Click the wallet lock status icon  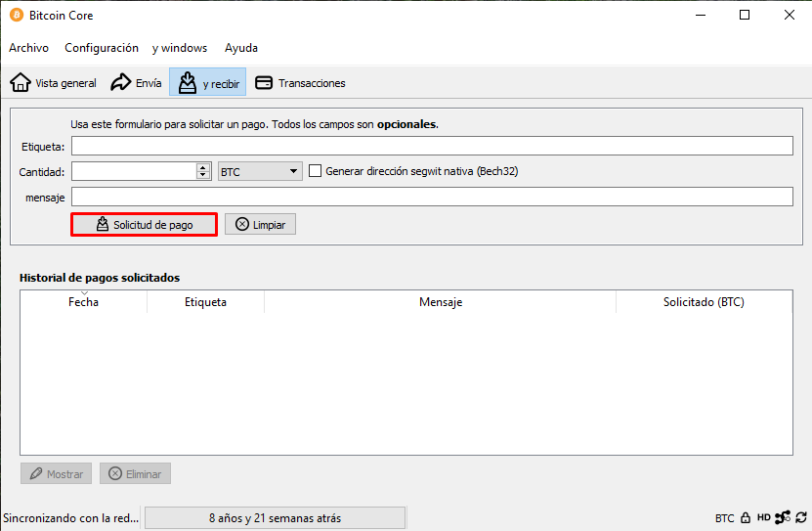[x=746, y=517]
